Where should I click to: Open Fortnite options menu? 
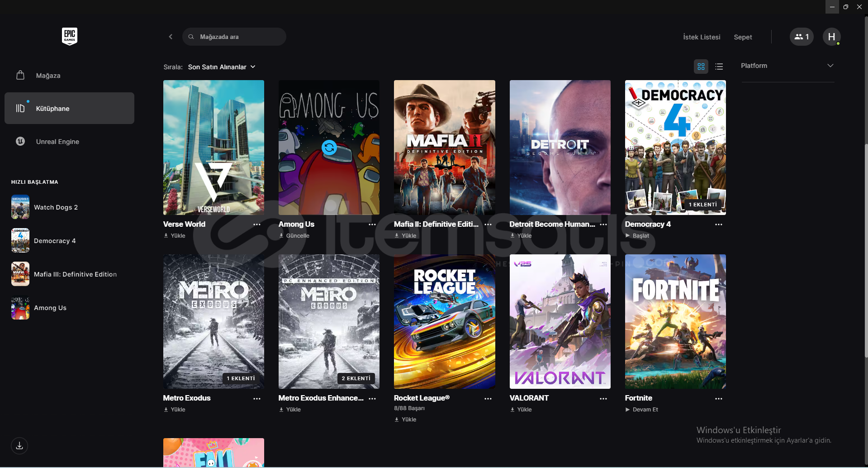click(719, 399)
